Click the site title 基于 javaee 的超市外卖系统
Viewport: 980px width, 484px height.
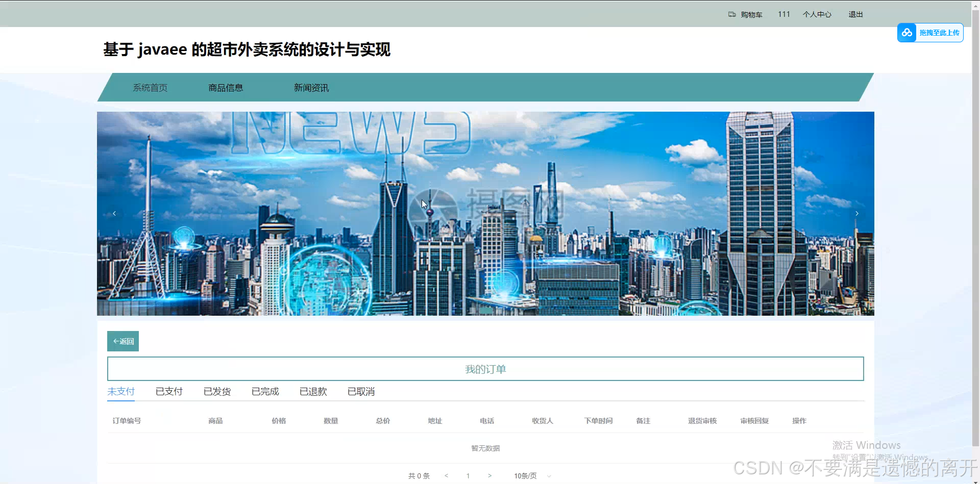[x=247, y=49]
